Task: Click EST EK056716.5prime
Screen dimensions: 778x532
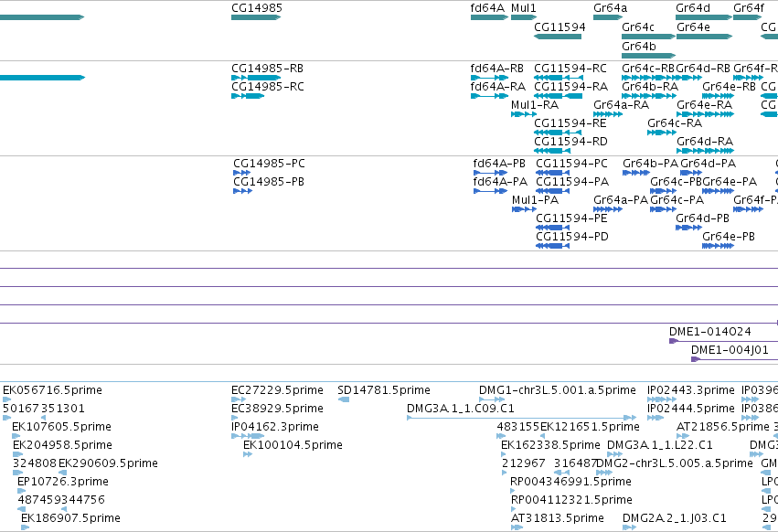Action: point(7,399)
